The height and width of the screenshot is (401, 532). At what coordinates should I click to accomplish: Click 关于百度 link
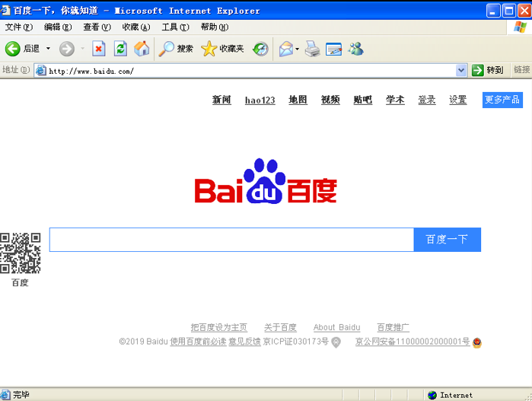point(280,327)
